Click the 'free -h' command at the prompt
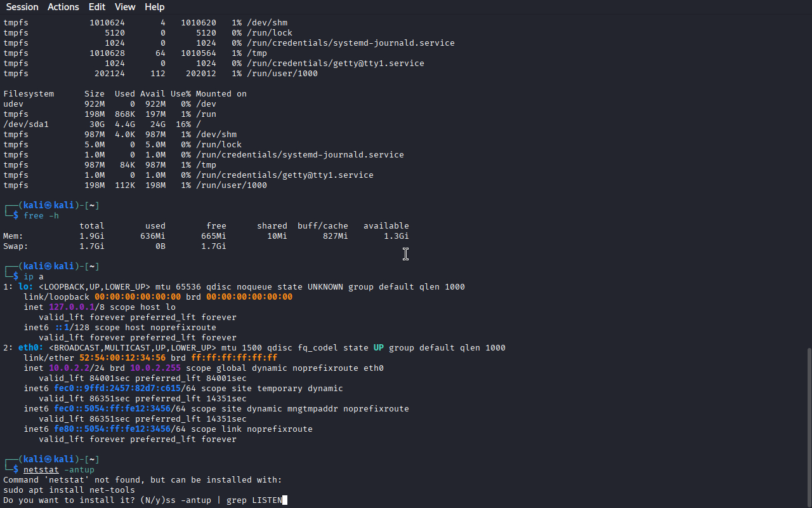The width and height of the screenshot is (812, 508). (41, 216)
